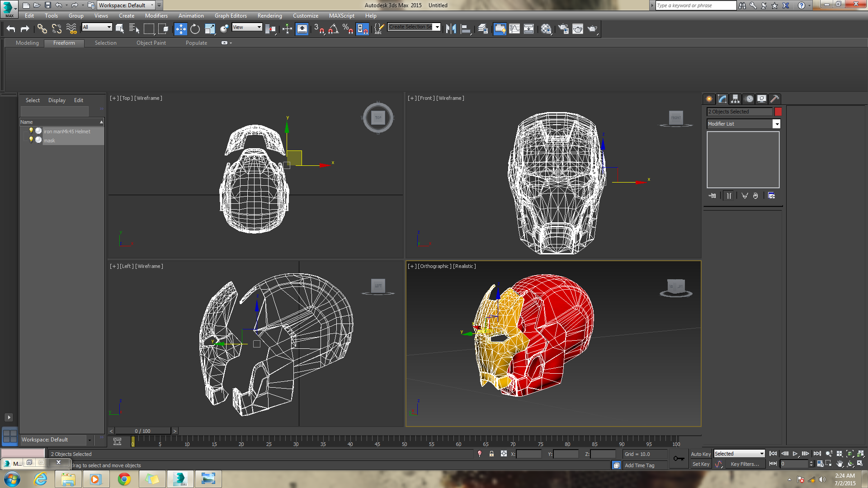Activate the Select and Rotate tool
868x488 pixels.
pyautogui.click(x=195, y=29)
